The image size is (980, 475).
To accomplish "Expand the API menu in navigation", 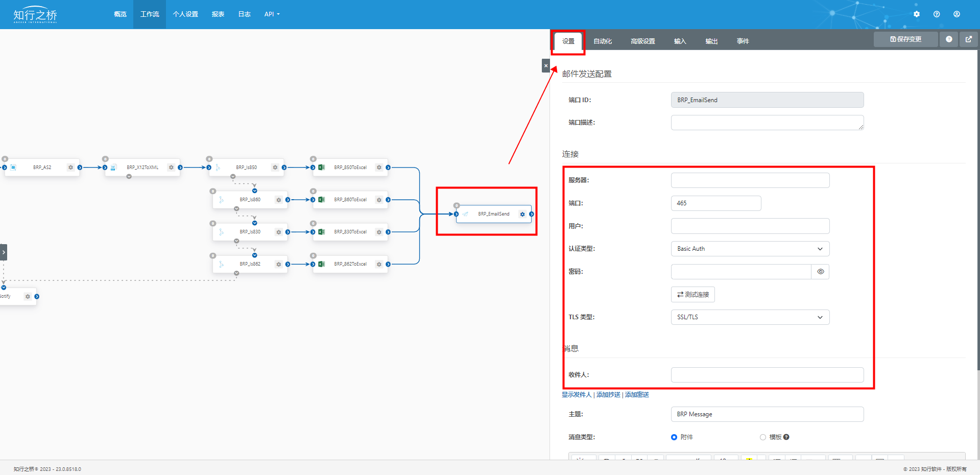I will tap(272, 14).
